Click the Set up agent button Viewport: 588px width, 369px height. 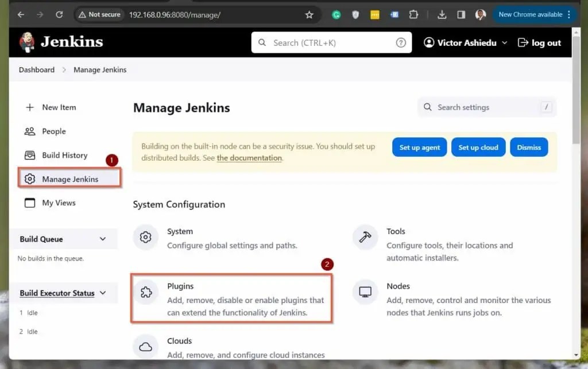click(419, 147)
